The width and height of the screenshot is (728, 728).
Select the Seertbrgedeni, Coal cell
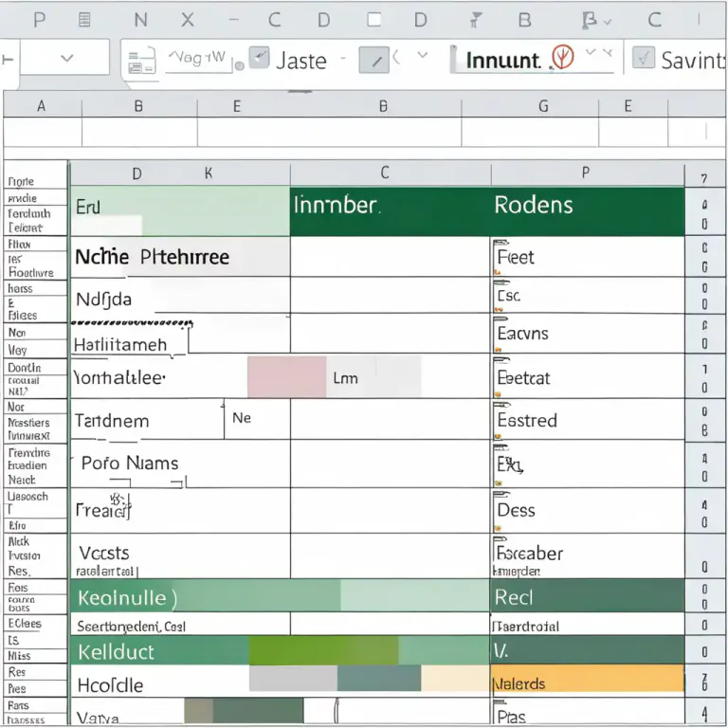pos(180,625)
